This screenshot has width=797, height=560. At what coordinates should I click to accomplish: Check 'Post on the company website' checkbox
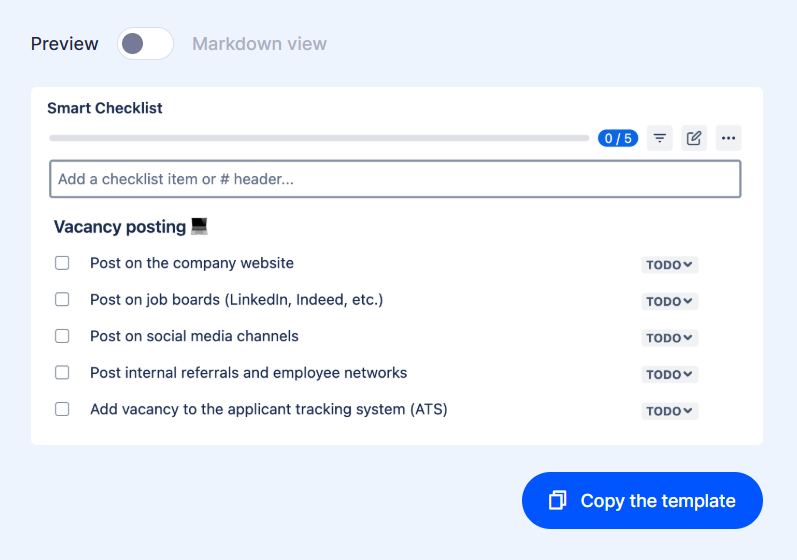(62, 263)
